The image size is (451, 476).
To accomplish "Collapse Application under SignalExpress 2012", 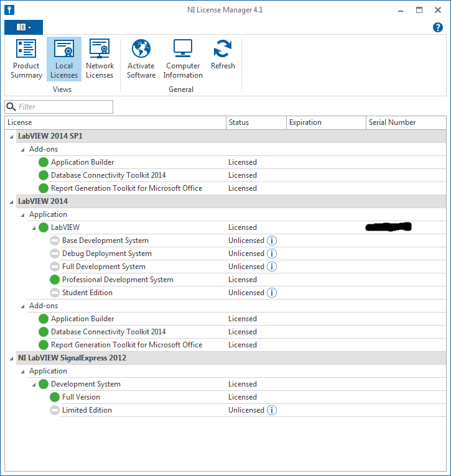I will pyautogui.click(x=22, y=372).
